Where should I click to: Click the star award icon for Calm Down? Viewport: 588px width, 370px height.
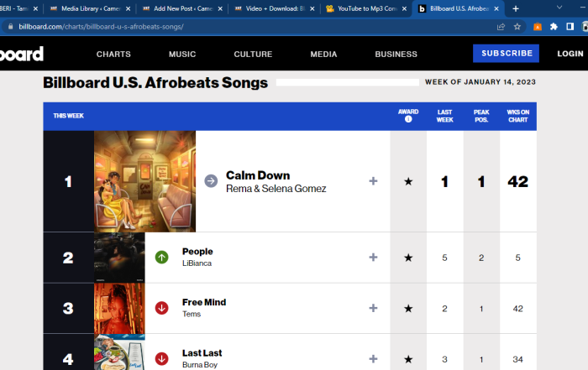click(408, 181)
